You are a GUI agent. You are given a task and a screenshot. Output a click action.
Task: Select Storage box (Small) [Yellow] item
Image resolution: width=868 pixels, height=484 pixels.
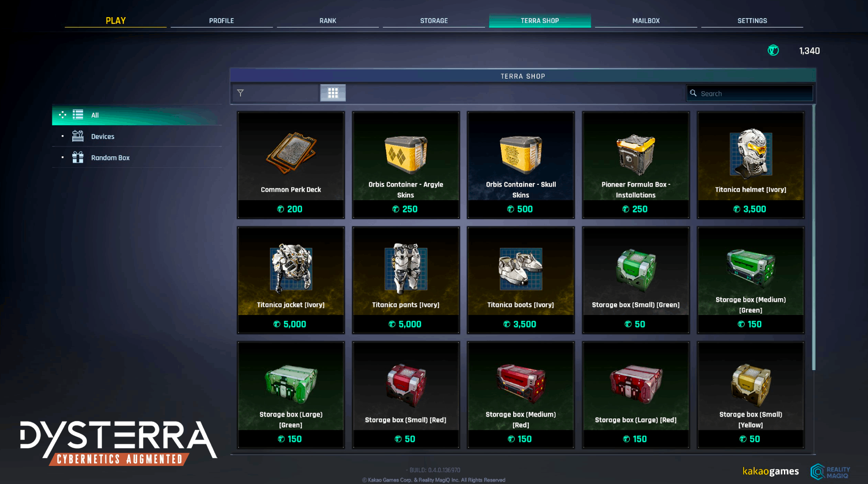750,395
